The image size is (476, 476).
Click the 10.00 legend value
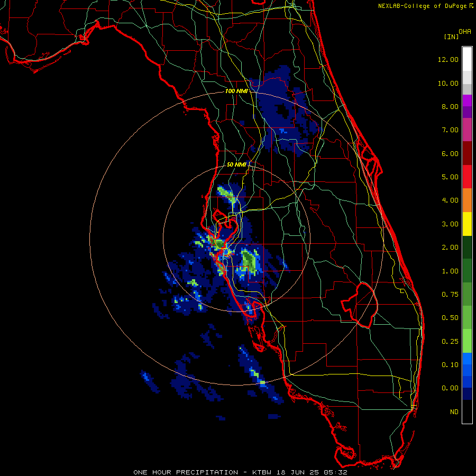pyautogui.click(x=448, y=83)
